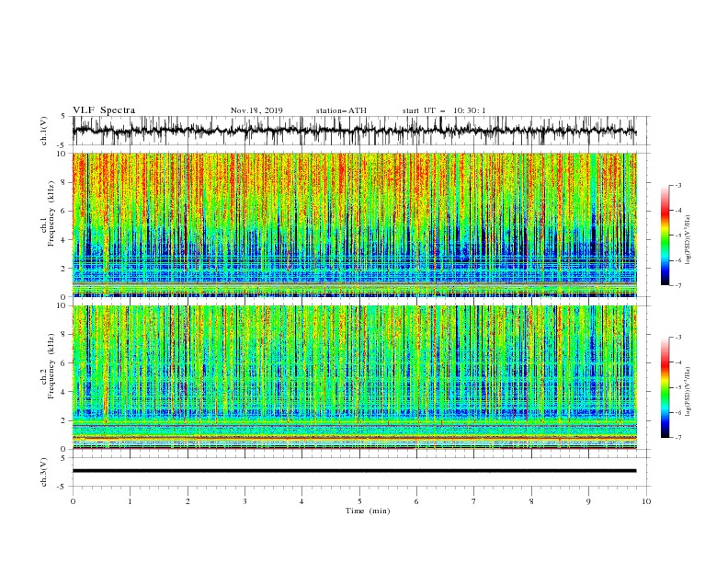The image size is (728, 563).
Task: Click the "-7" value on ch.2 color bar
Action: tap(677, 438)
